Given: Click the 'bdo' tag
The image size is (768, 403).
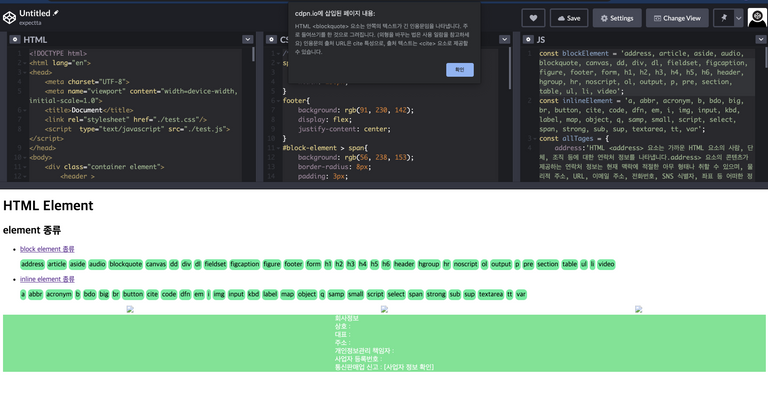Looking at the screenshot, I should coord(90,294).
